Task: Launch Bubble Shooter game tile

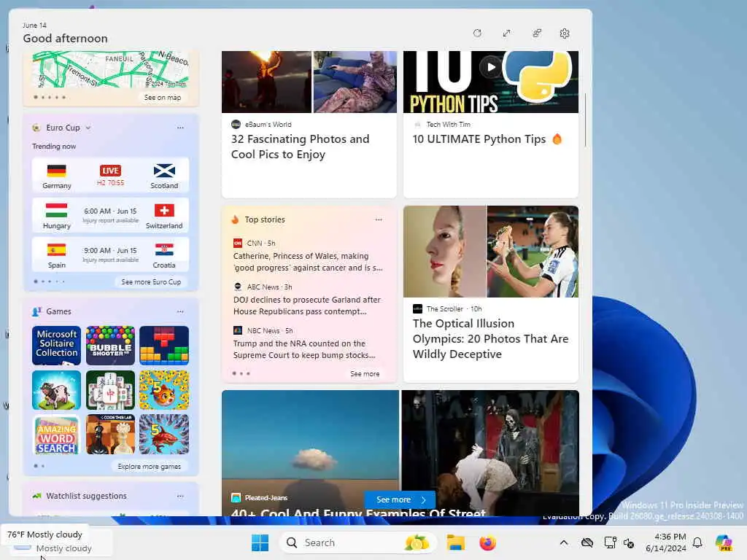Action: pyautogui.click(x=111, y=345)
